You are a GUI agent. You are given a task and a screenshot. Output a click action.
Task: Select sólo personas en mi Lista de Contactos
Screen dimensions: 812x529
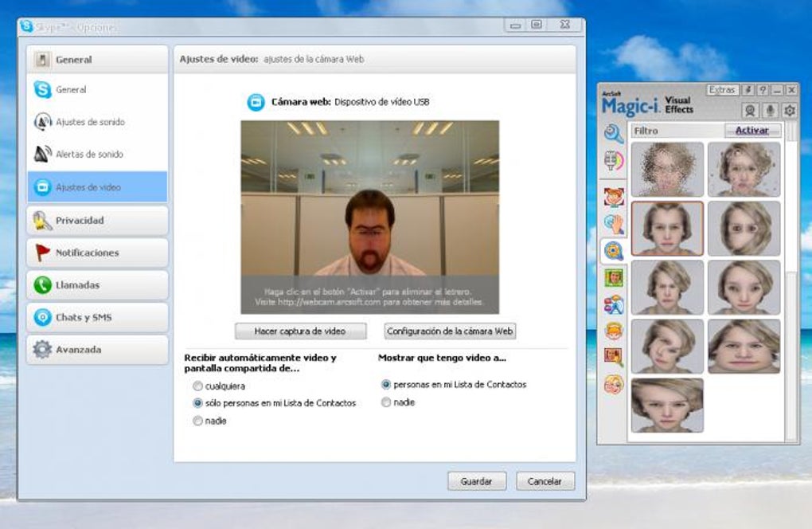tap(197, 402)
